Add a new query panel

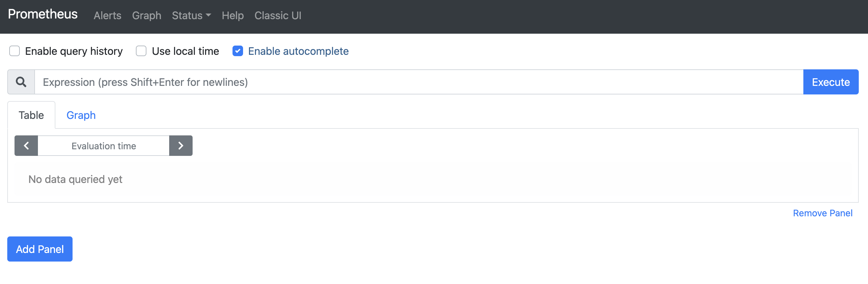point(40,249)
